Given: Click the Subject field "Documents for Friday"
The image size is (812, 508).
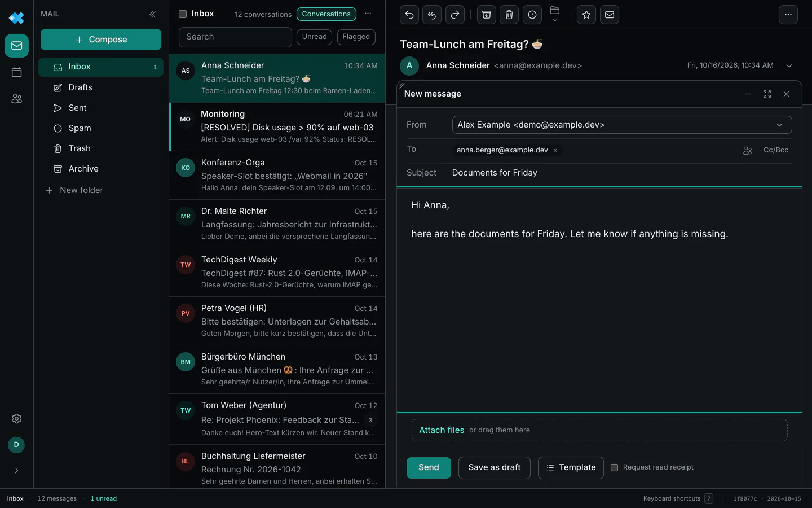Looking at the screenshot, I should coord(621,173).
